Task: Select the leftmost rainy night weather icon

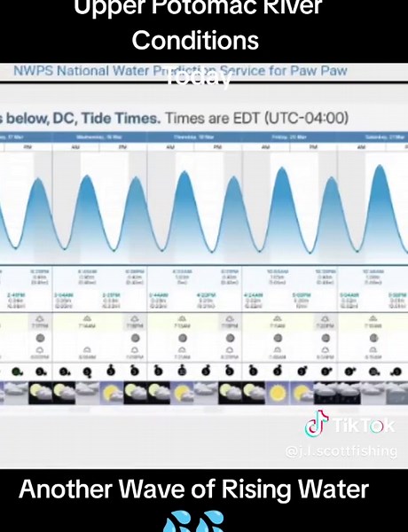Action: click(326, 393)
